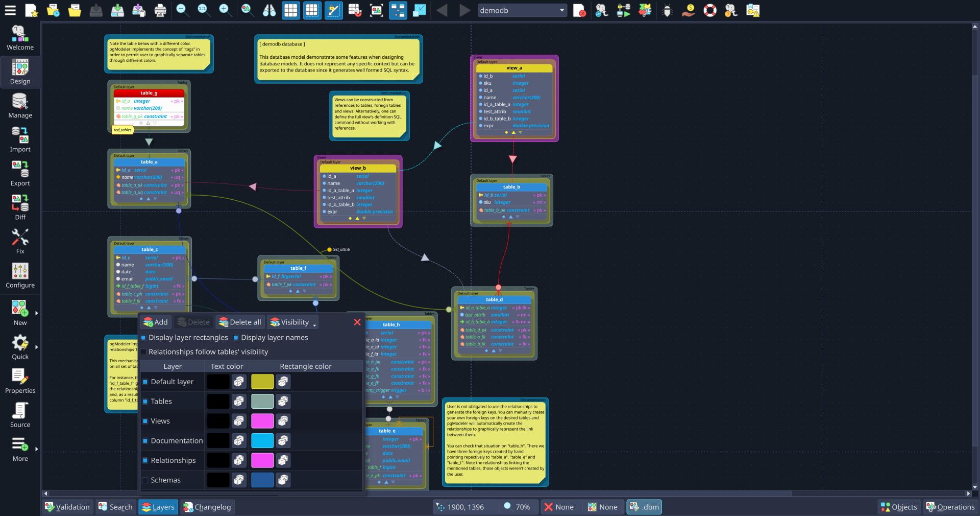Click the Delete all layers button

239,322
